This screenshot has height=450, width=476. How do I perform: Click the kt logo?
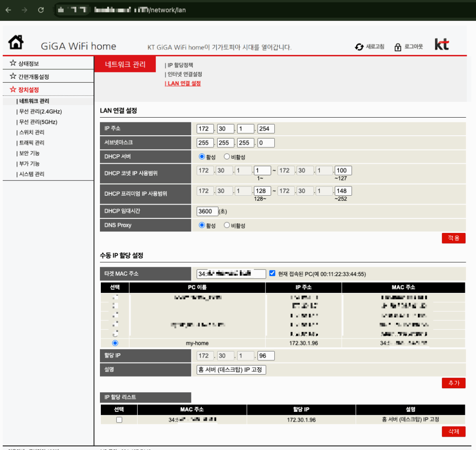coord(442,45)
